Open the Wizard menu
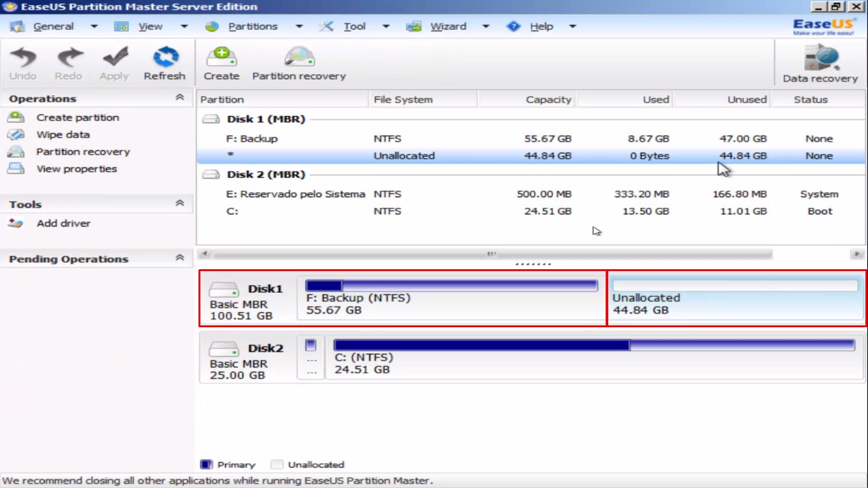Screen dimensions: 868x488 pyautogui.click(x=448, y=27)
